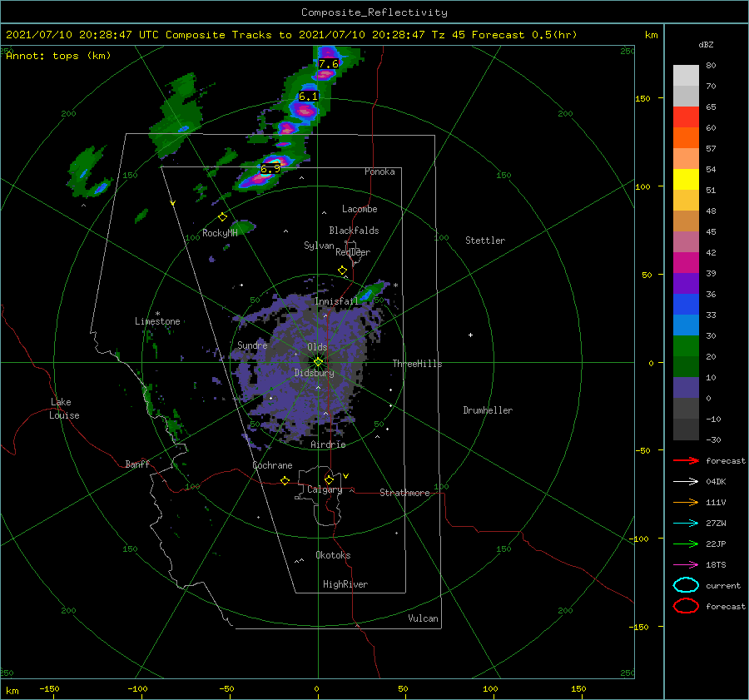Select the red forecast arrow in legend
The image size is (749, 700).
pos(686,460)
